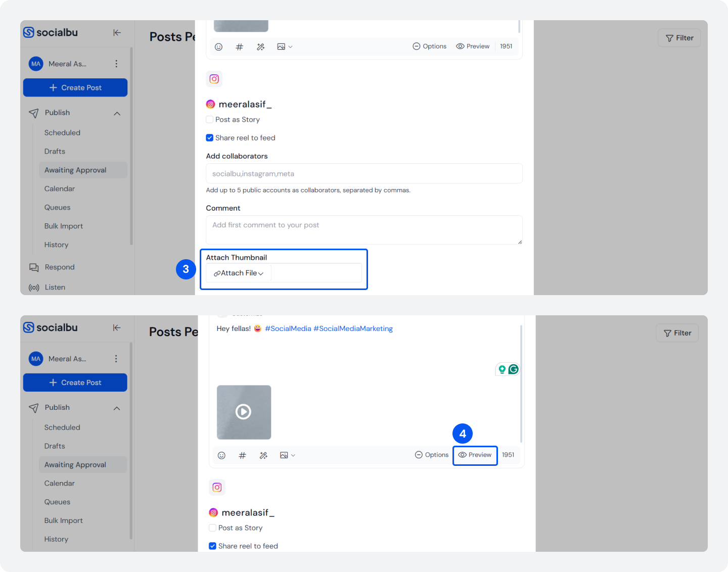Image resolution: width=728 pixels, height=572 pixels.
Task: Open Attach File dropdown under Attach Thumbnail
Action: 239,273
